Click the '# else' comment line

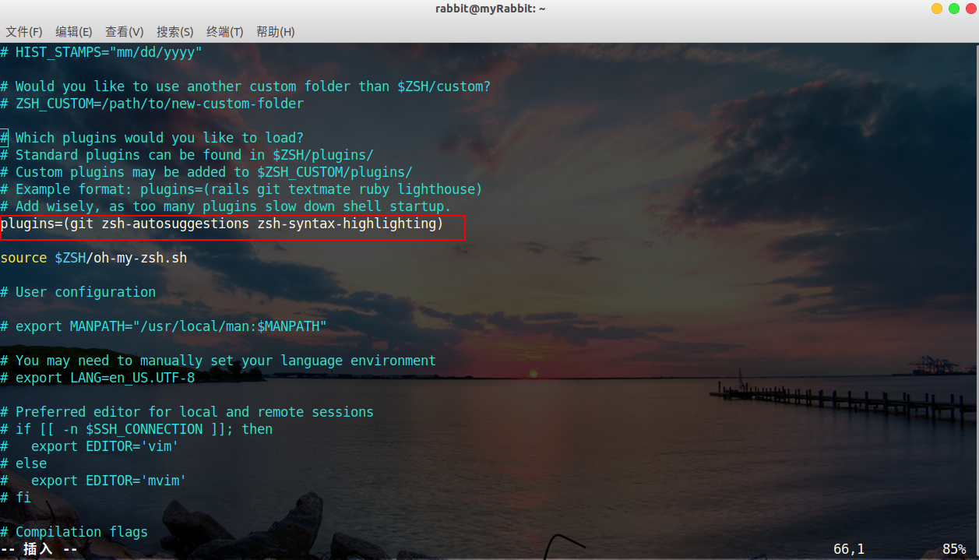click(x=23, y=463)
